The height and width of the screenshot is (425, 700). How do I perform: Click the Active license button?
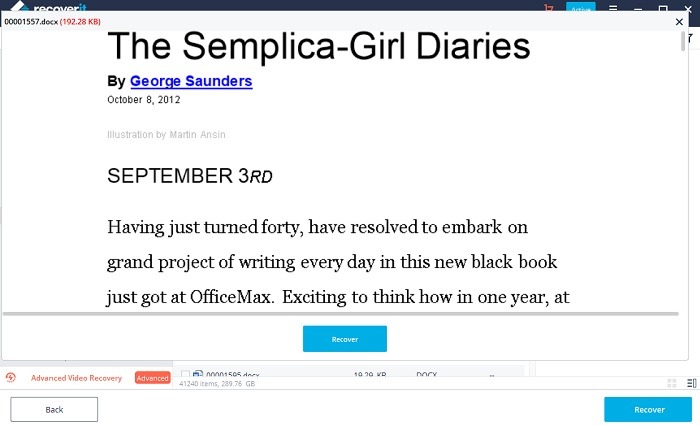[580, 8]
